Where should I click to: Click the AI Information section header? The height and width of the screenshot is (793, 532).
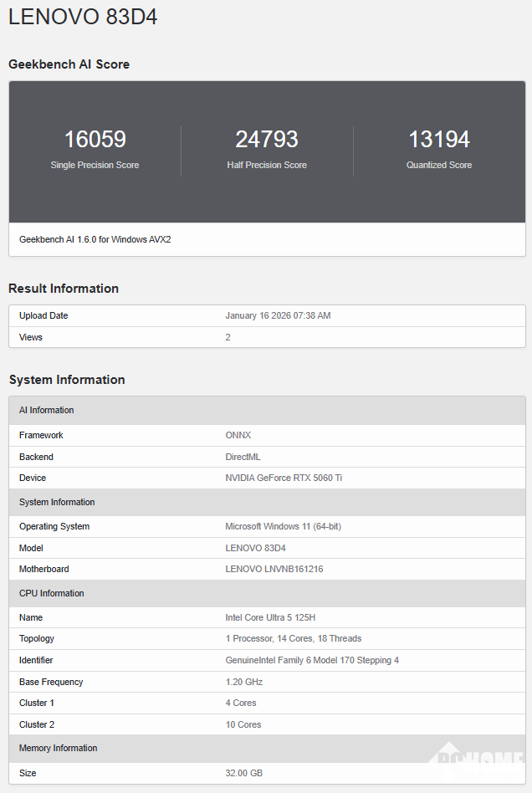click(x=47, y=410)
